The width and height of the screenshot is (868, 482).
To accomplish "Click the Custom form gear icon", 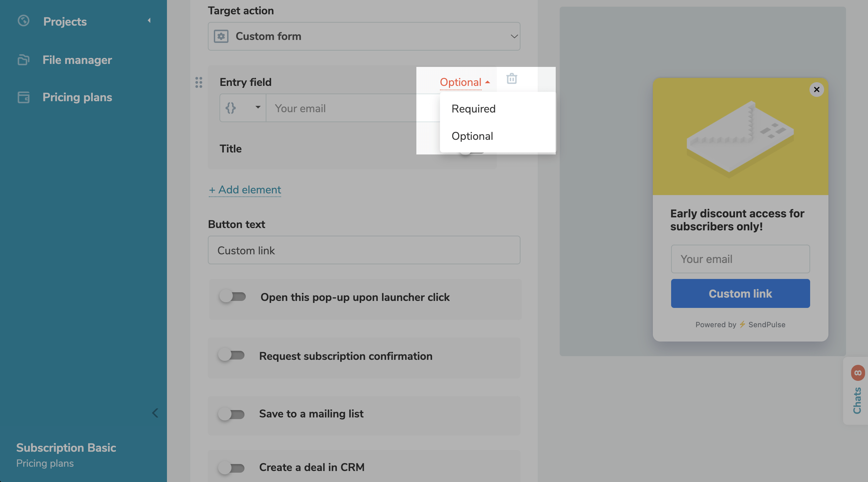I will click(x=221, y=36).
